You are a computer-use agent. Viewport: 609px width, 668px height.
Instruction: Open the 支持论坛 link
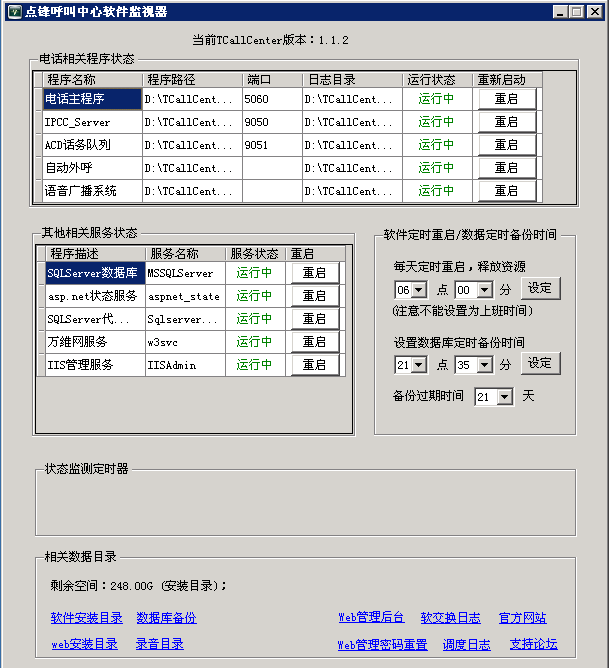pyautogui.click(x=534, y=644)
